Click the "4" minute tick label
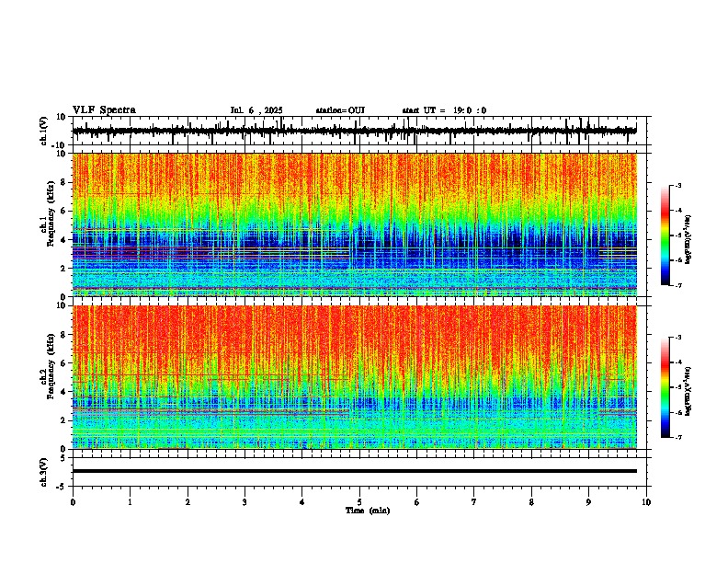 [x=302, y=502]
